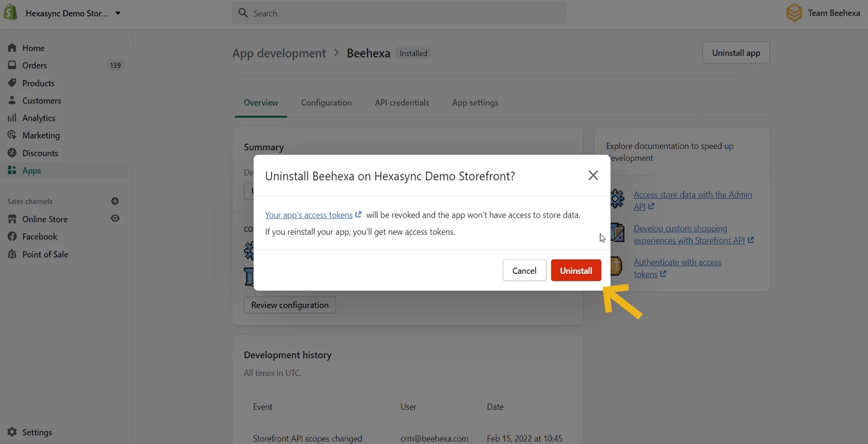Open Orders from the sidebar
Viewport: 868px width, 444px height.
tap(35, 65)
